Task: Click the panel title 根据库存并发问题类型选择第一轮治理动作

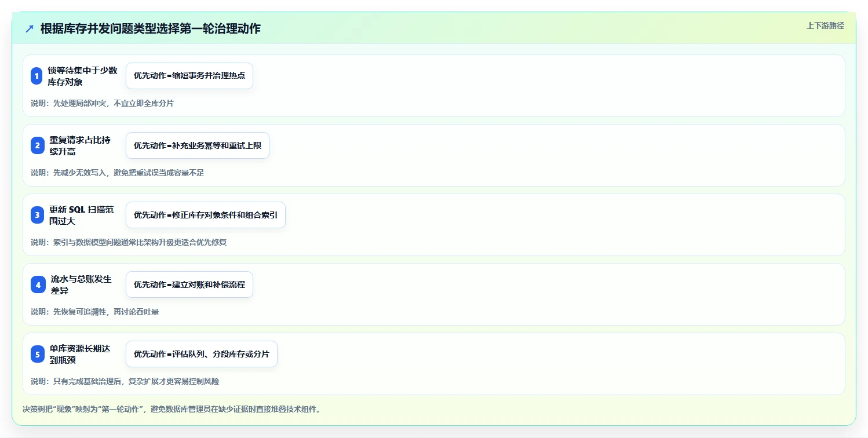Action: pyautogui.click(x=151, y=28)
